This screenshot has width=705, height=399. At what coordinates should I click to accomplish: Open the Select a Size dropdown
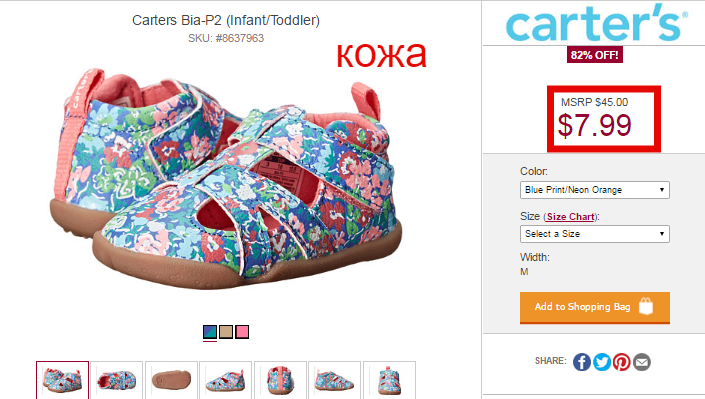click(x=594, y=234)
